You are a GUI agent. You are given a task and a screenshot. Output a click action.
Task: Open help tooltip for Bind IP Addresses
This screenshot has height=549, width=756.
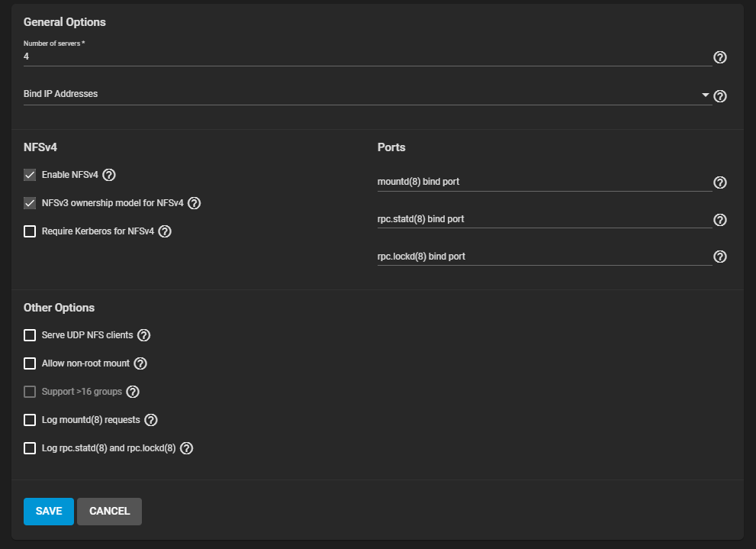click(719, 96)
